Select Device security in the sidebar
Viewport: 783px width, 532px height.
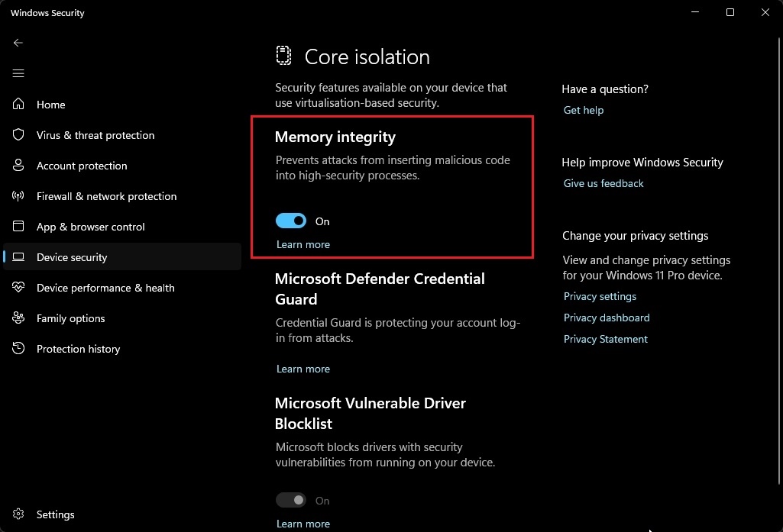pos(72,257)
